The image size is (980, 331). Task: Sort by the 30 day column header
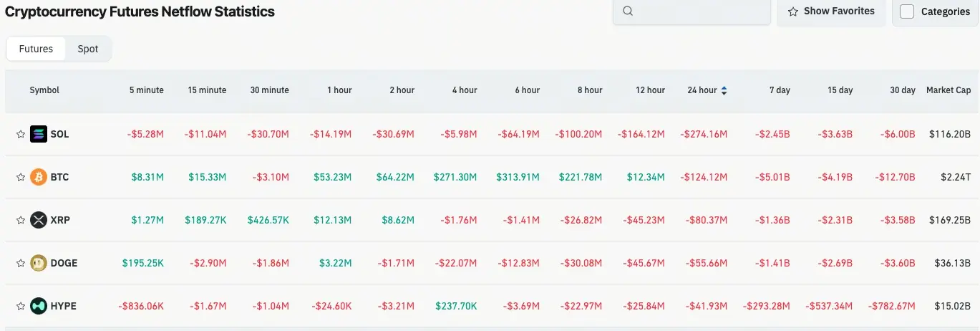[x=903, y=90]
